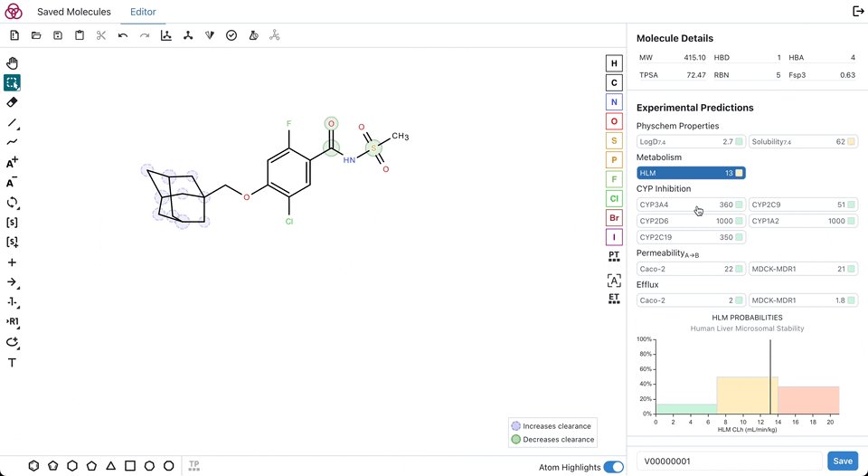Paste from the clipboard icon
This screenshot has height=476, width=868.
coord(80,35)
